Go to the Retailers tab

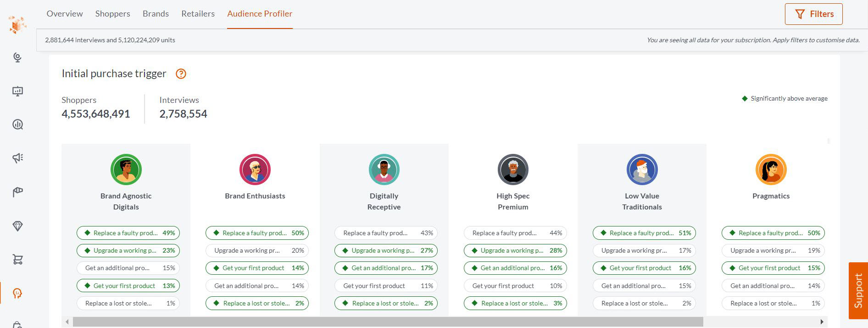198,14
